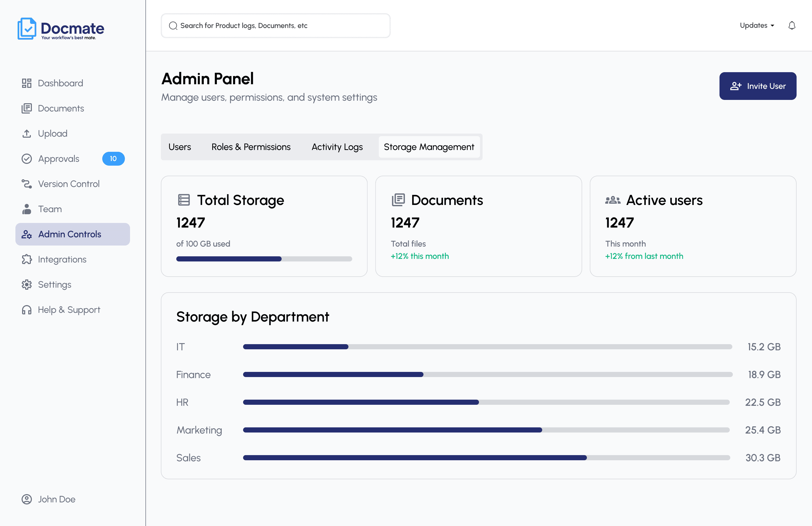
Task: Click the 30.3 GB value
Action: (x=763, y=458)
